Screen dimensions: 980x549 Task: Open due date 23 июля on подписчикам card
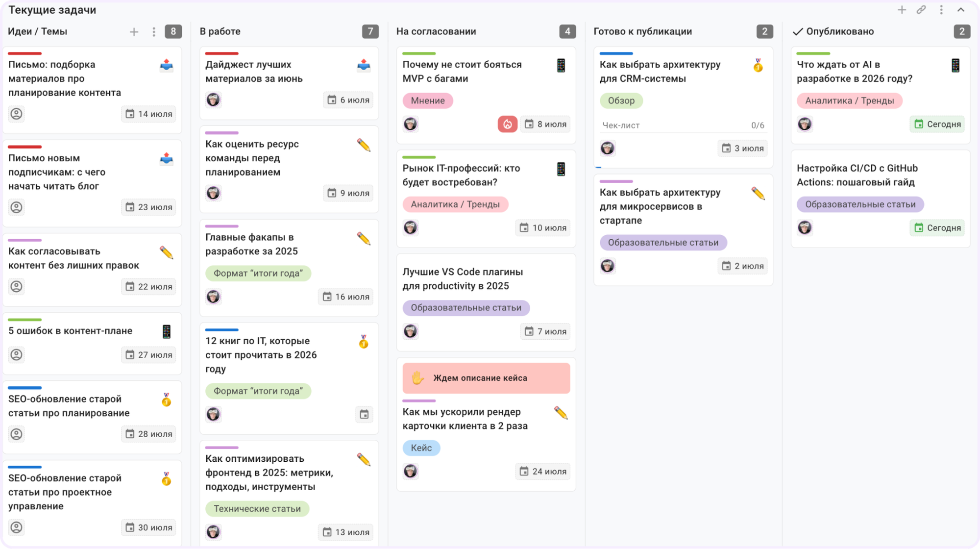point(149,207)
